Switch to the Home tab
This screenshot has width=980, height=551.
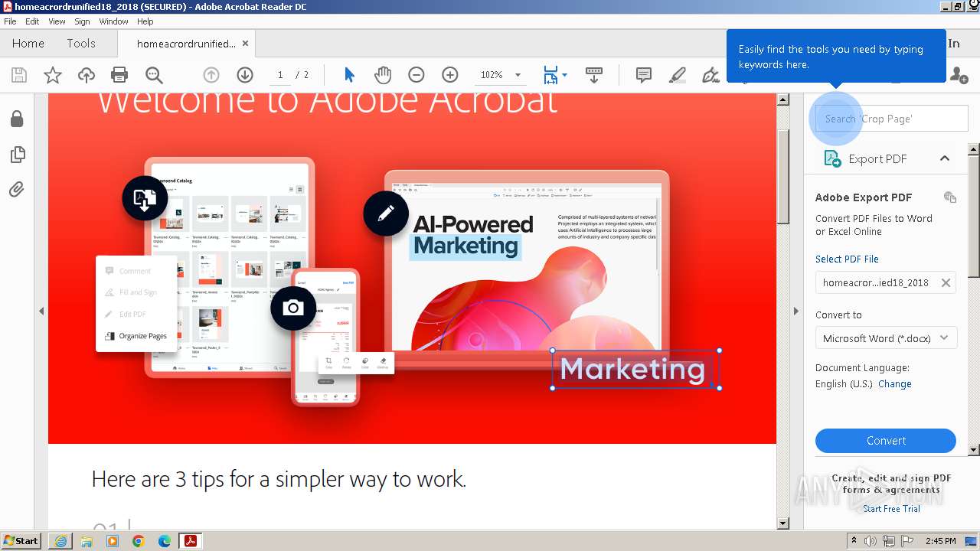pos(28,44)
